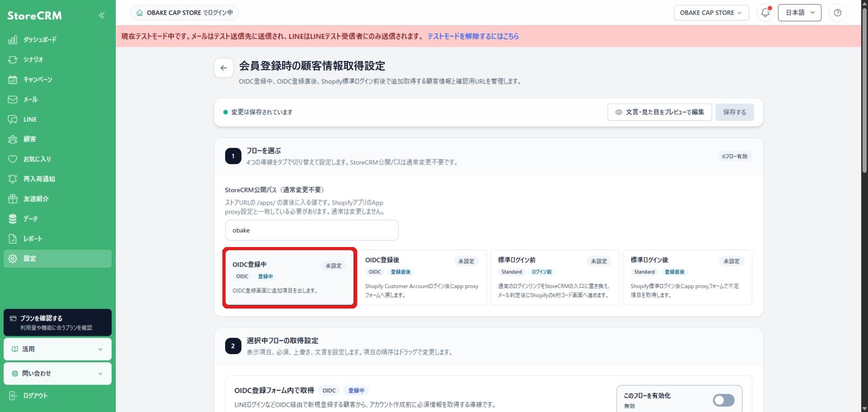Click the OBAKE CAP STORE でログイン中 badge
This screenshot has height=412, width=868.
(185, 13)
